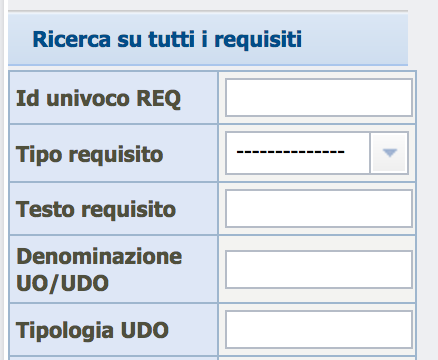Click the Tipologia UDO label
This screenshot has width=438, height=360.
[92, 331]
